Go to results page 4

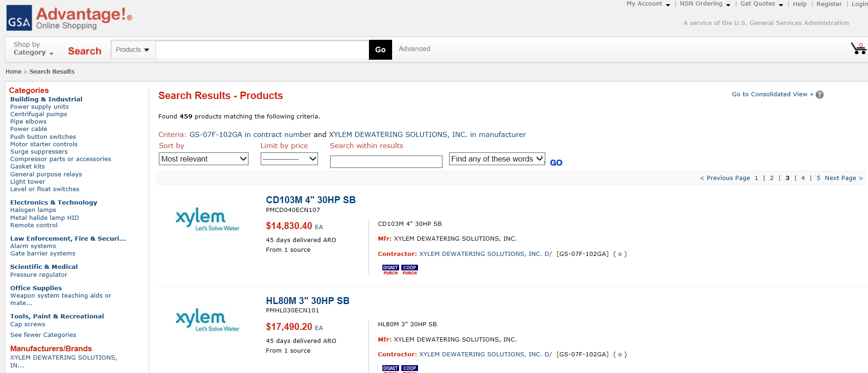coord(803,178)
